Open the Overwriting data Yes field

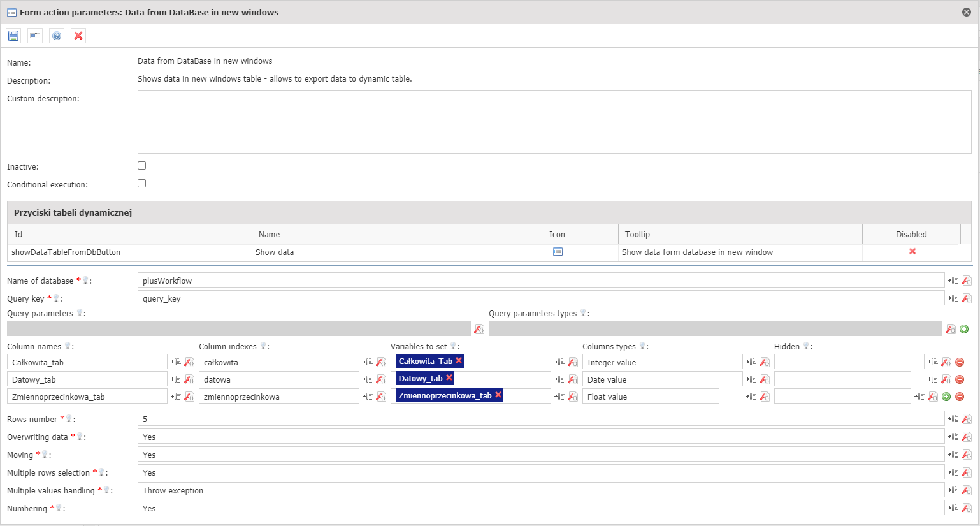pyautogui.click(x=541, y=437)
